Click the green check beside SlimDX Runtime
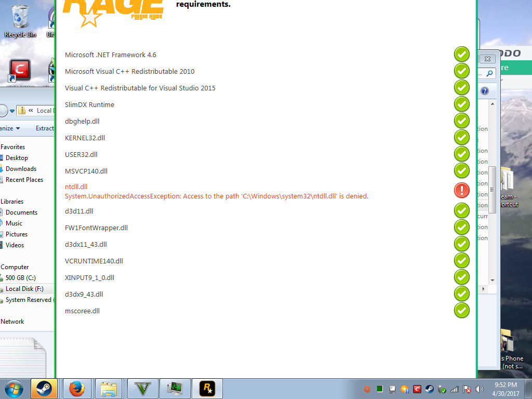The height and width of the screenshot is (399, 532). (x=462, y=104)
